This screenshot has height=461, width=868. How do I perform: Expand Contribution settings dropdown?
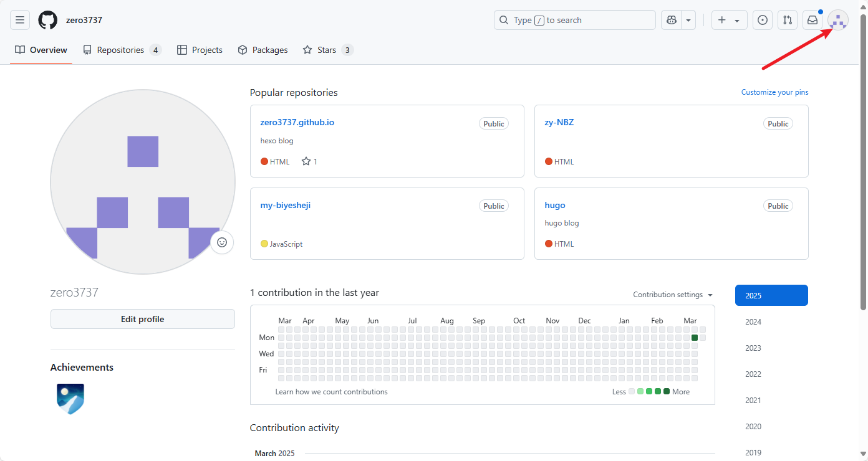click(x=673, y=295)
